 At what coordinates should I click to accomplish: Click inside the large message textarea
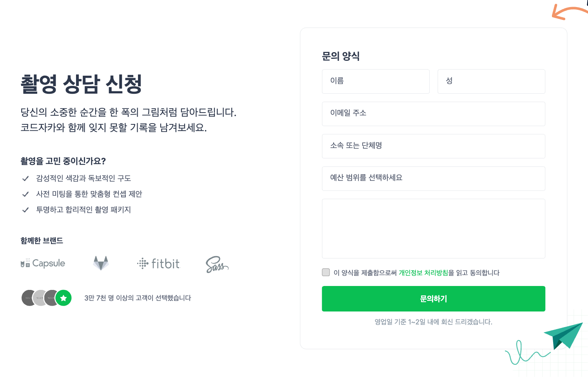coord(433,228)
